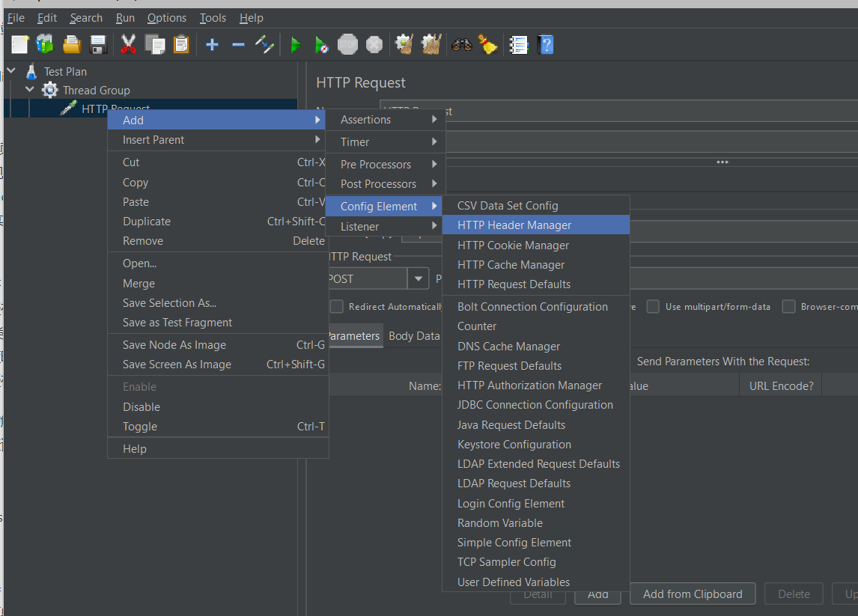
Task: Select HTTP Authorization Manager
Action: point(536,385)
